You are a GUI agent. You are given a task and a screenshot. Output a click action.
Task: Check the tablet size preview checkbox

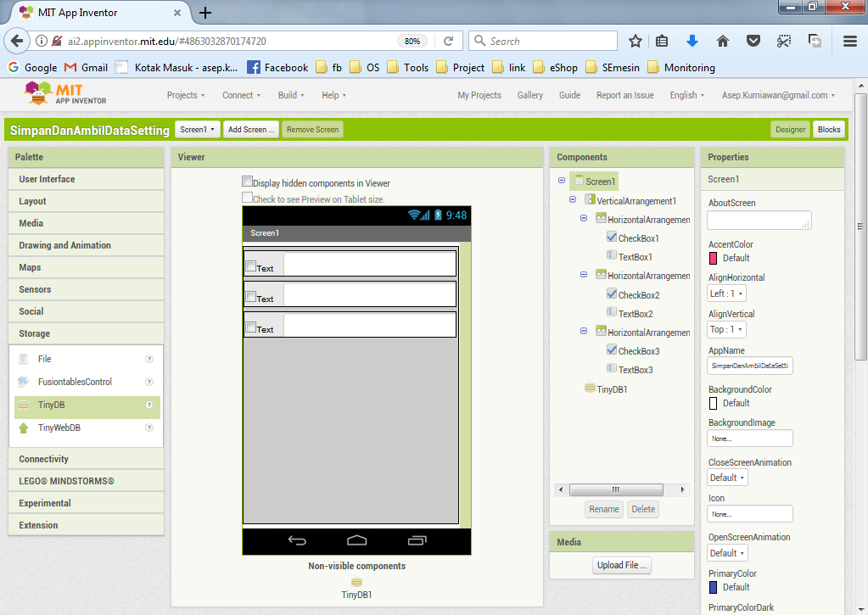click(247, 198)
